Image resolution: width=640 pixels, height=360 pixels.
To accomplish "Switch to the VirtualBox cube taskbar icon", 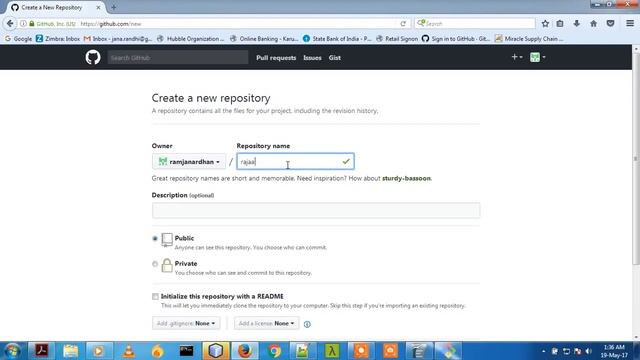I will click(216, 351).
